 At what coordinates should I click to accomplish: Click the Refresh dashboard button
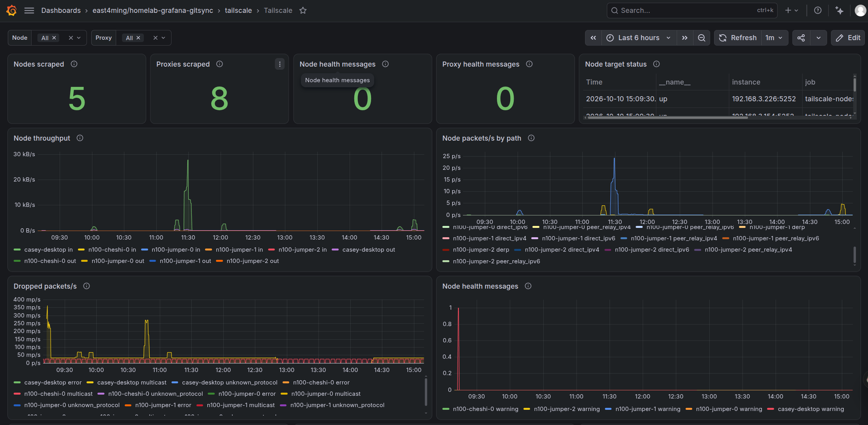[x=738, y=38]
